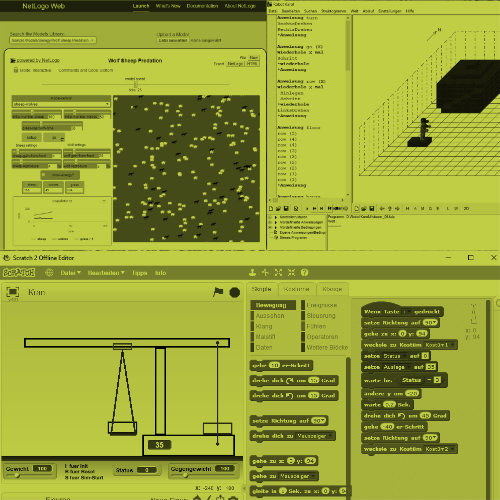The width and height of the screenshot is (500, 500).
Task: Open the Models Library search dropdown
Action: [x=53, y=40]
